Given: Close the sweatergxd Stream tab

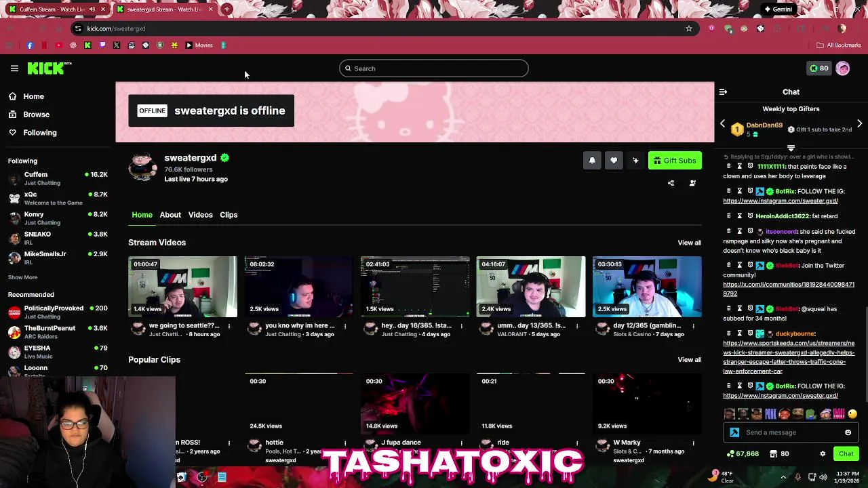Looking at the screenshot, I should click(x=210, y=9).
